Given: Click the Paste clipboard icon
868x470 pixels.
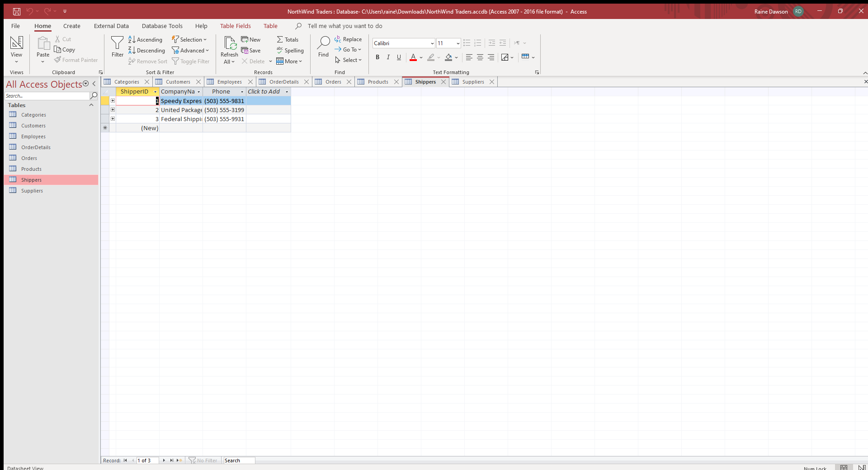Looking at the screenshot, I should (43, 43).
